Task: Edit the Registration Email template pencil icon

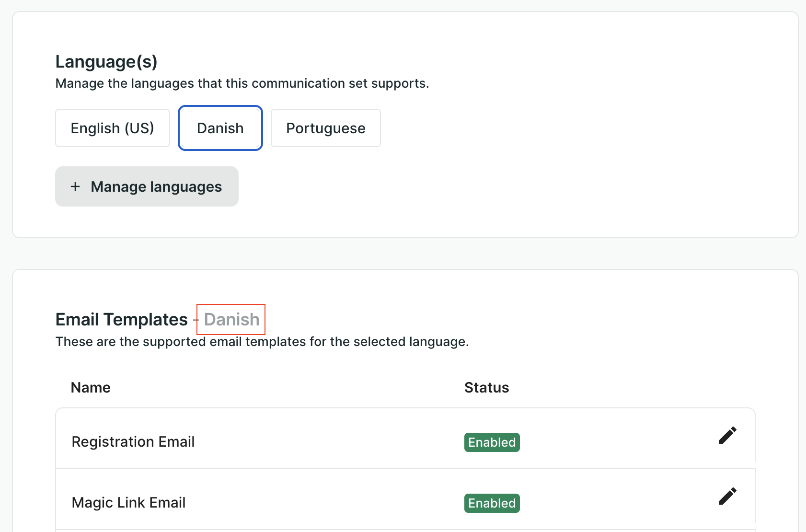Action: point(727,436)
